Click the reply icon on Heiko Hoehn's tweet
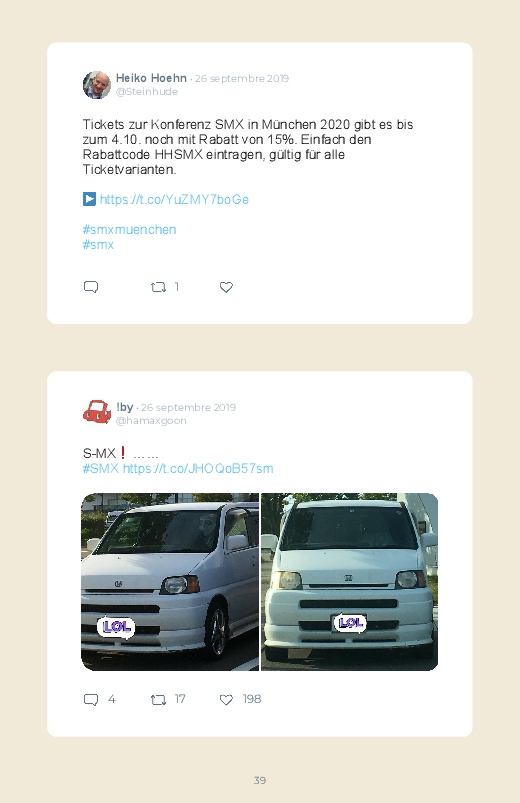This screenshot has width=520, height=803. pos(91,287)
